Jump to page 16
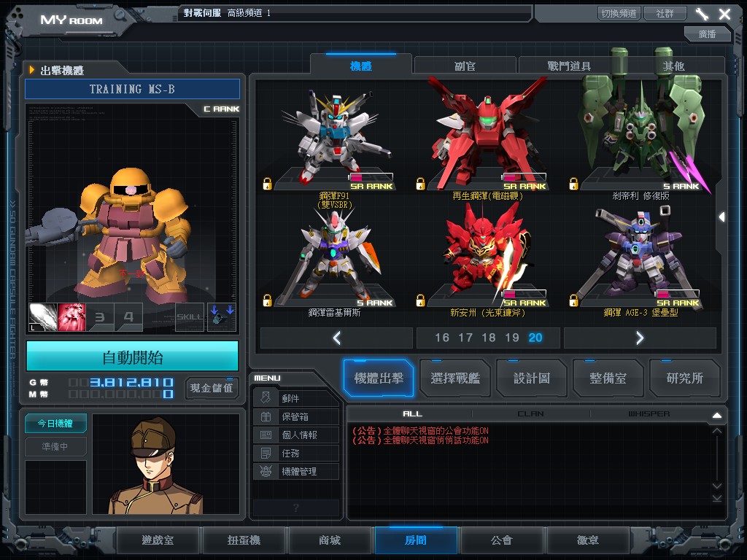 coord(441,338)
